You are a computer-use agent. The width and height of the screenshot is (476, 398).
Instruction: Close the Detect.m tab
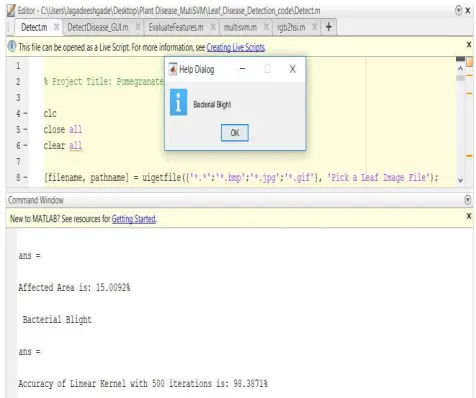(x=57, y=27)
